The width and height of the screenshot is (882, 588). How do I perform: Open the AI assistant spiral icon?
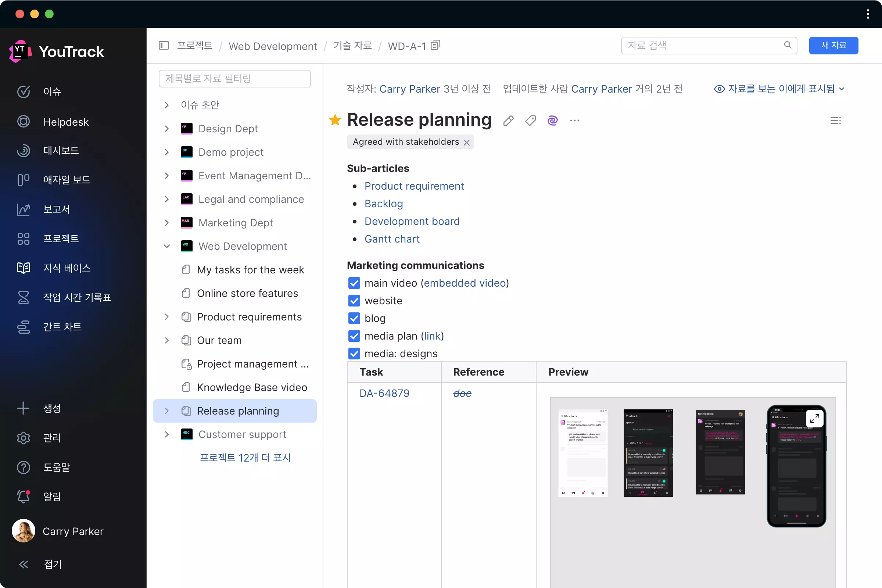(552, 121)
